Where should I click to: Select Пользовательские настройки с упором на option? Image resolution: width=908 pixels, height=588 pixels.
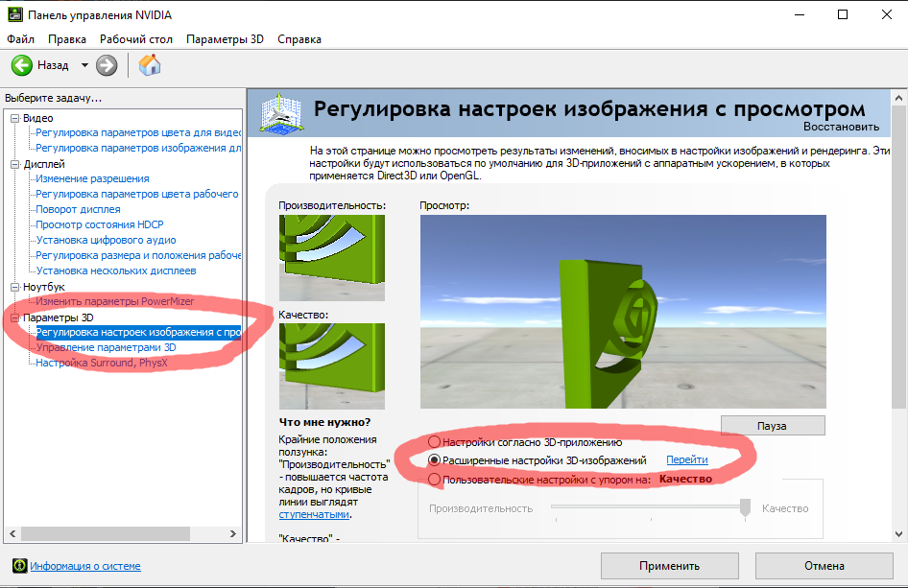[x=434, y=480]
